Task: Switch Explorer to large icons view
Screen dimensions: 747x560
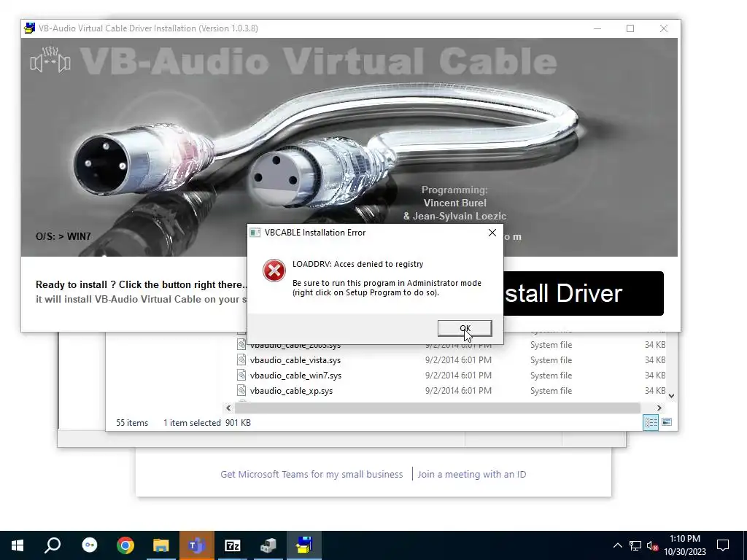Action: [667, 422]
